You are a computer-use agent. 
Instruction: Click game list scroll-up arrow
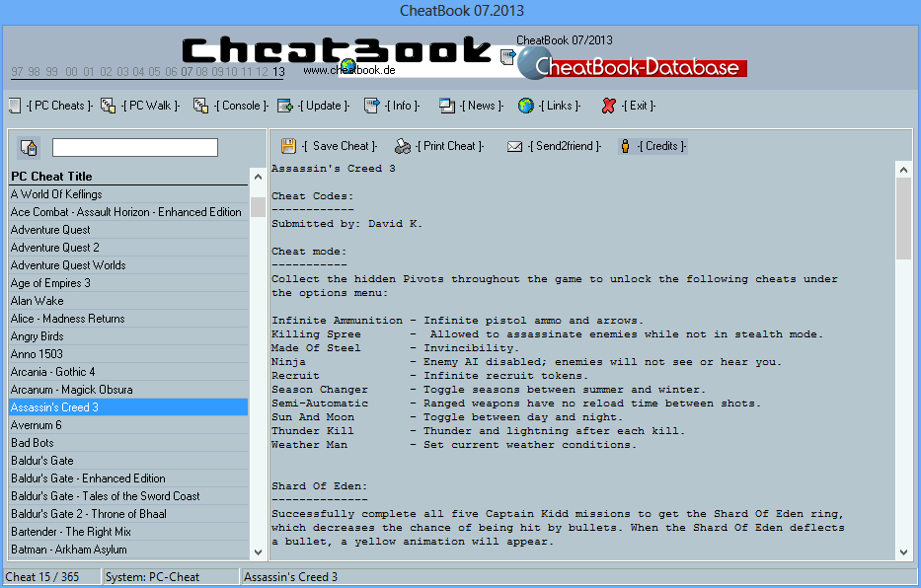click(x=258, y=177)
